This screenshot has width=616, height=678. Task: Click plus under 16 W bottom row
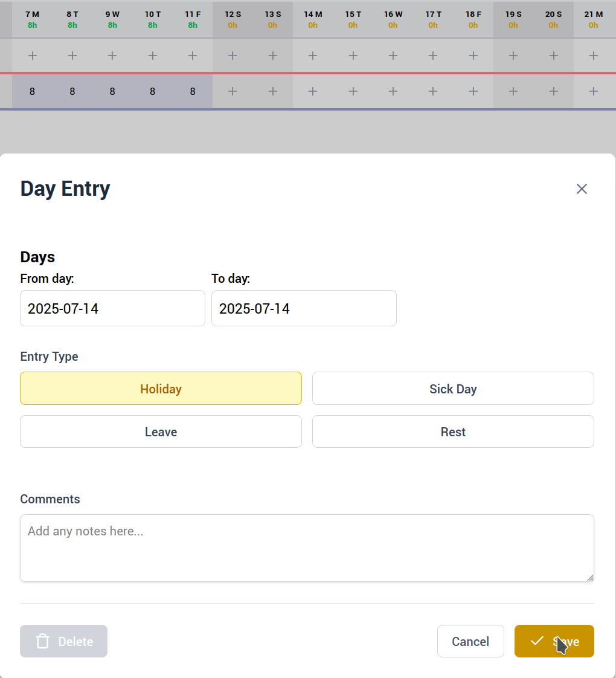393,91
